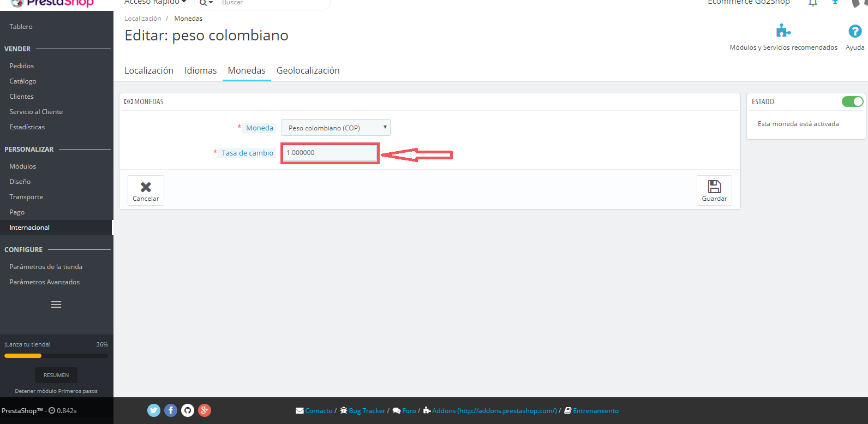Click the Localización breadcrumb link
This screenshot has width=868, height=424.
(142, 18)
